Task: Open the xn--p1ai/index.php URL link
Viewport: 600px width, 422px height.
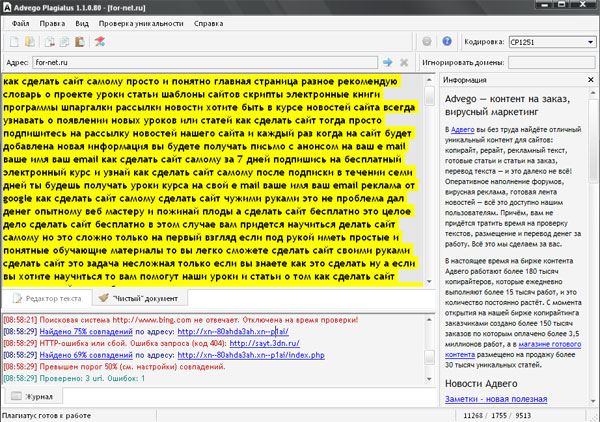Action: pos(251,355)
